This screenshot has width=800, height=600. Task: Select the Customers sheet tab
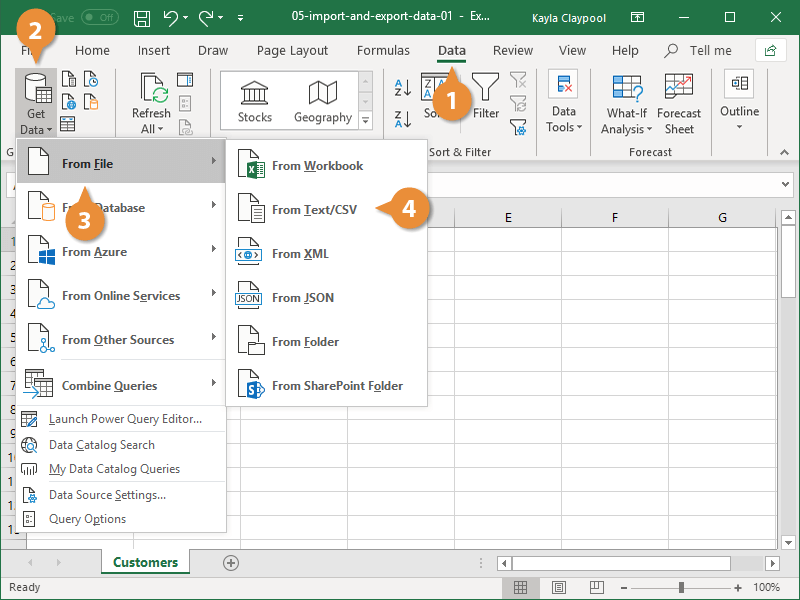(145, 563)
